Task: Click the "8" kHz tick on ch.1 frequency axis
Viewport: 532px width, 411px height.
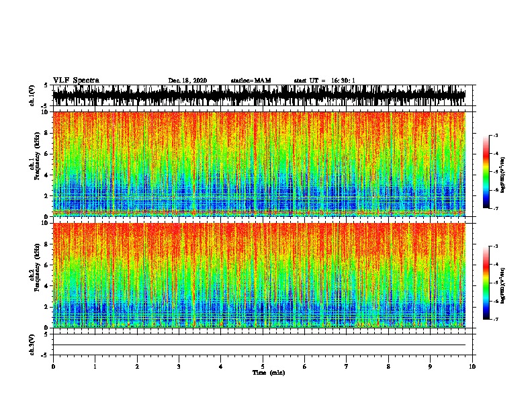Action: pyautogui.click(x=47, y=133)
